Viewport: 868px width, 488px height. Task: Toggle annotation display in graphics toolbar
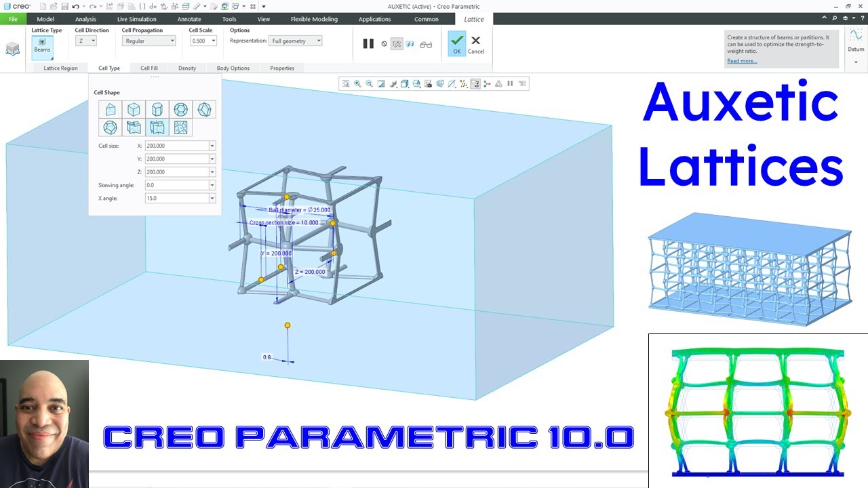pyautogui.click(x=475, y=84)
